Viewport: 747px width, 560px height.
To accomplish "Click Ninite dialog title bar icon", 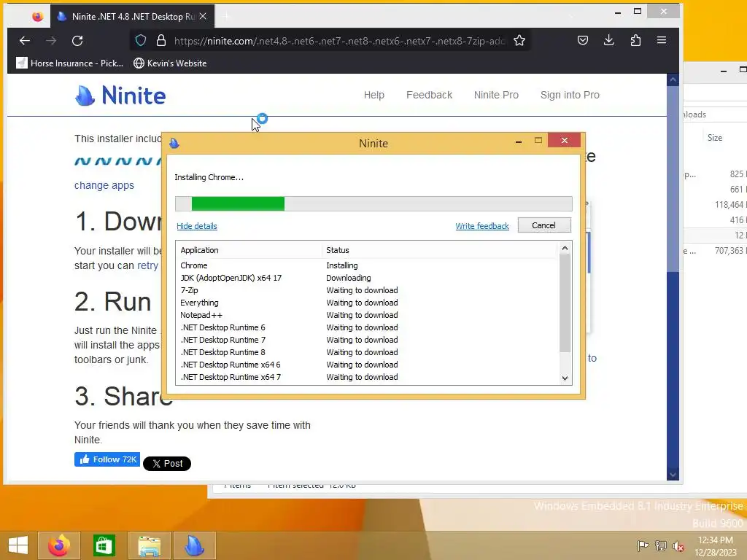I will (x=174, y=143).
